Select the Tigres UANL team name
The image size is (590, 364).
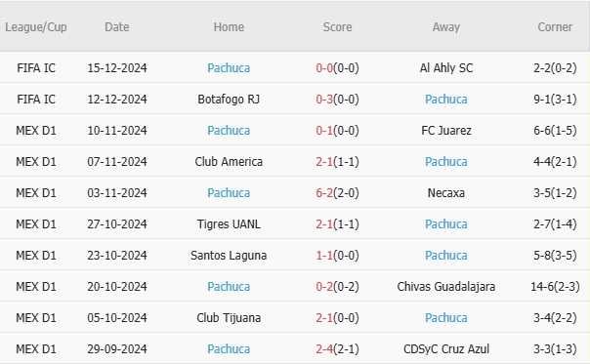pos(229,224)
